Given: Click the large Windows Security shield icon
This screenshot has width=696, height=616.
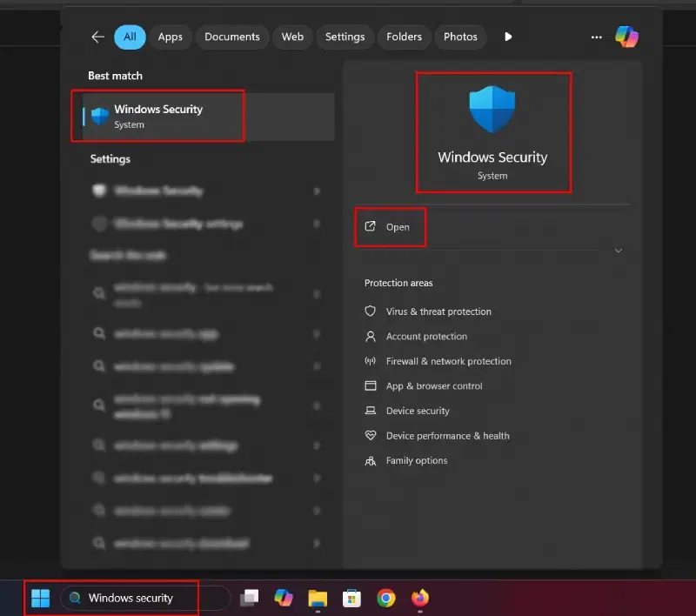Looking at the screenshot, I should point(492,109).
